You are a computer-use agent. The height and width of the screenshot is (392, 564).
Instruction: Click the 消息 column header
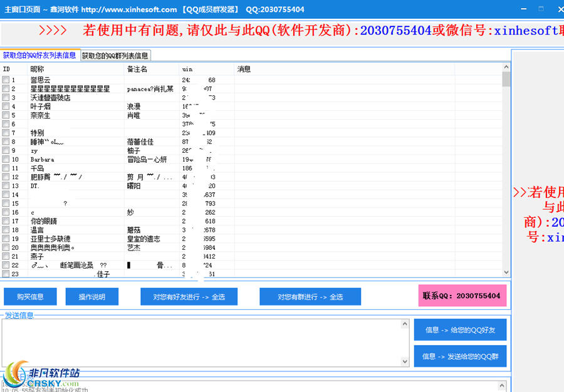[344, 69]
